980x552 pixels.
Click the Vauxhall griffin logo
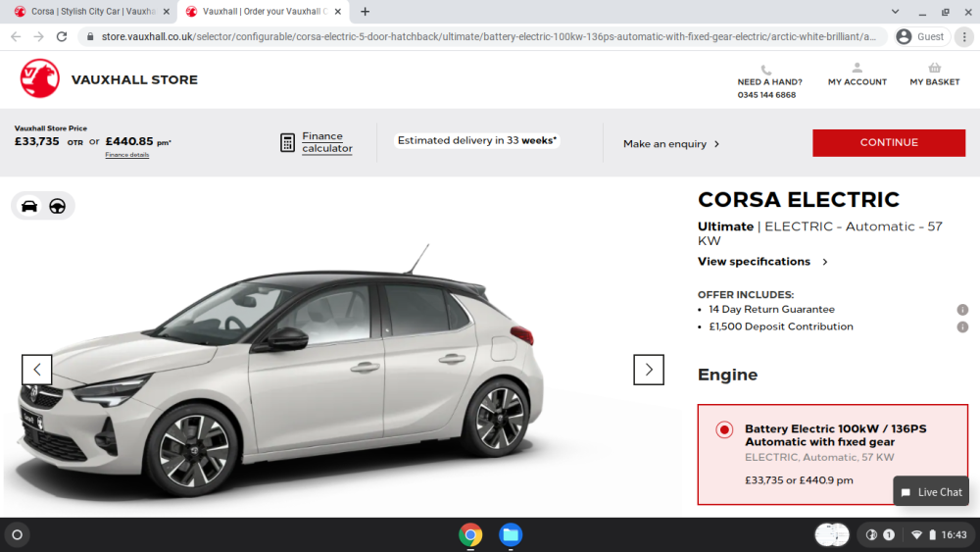(x=40, y=78)
